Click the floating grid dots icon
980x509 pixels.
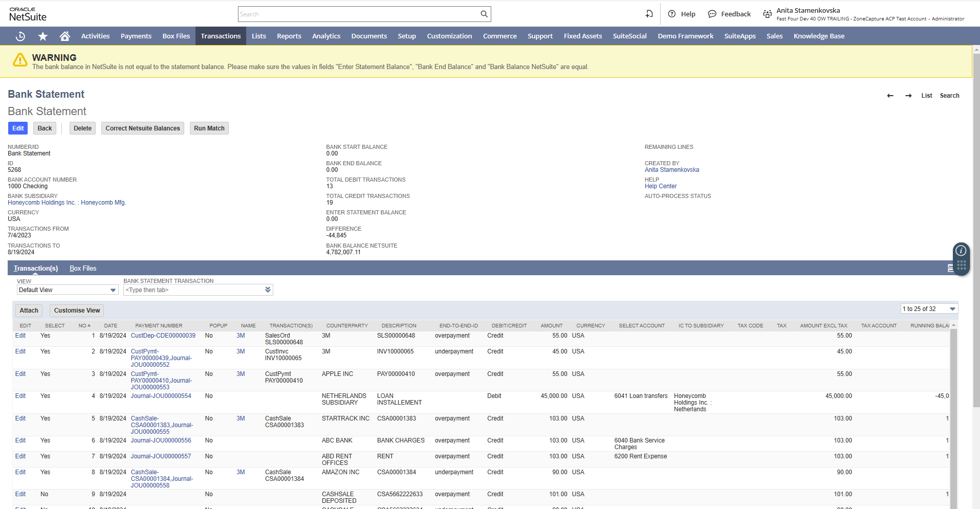961,265
